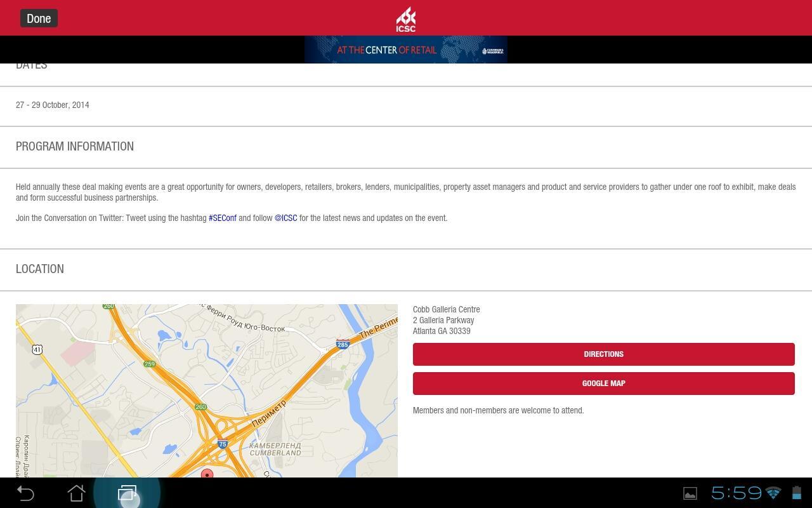Open GOOGLE MAP for the venue
The height and width of the screenshot is (508, 812).
click(603, 383)
